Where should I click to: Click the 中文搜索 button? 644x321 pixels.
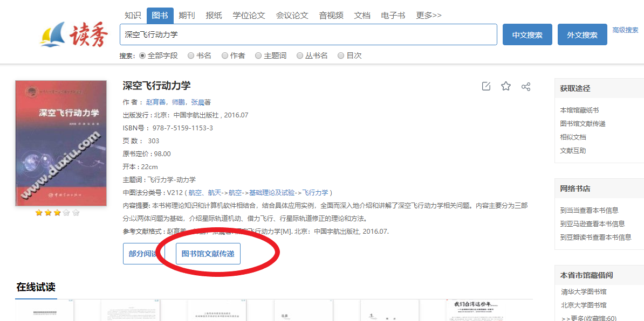[527, 35]
